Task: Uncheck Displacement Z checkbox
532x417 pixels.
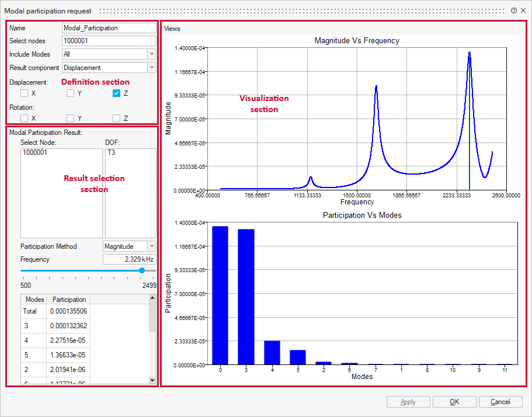Action: (117, 93)
